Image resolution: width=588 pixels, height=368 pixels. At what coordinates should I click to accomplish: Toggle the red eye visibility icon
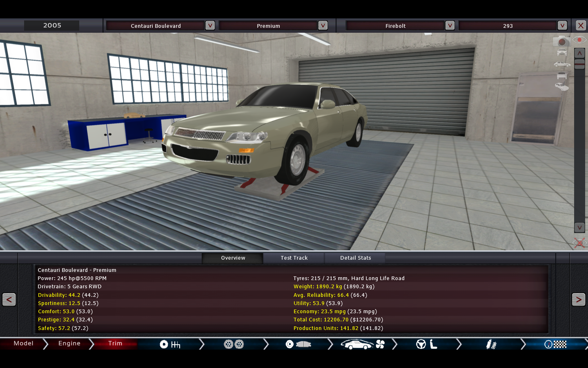tap(579, 40)
